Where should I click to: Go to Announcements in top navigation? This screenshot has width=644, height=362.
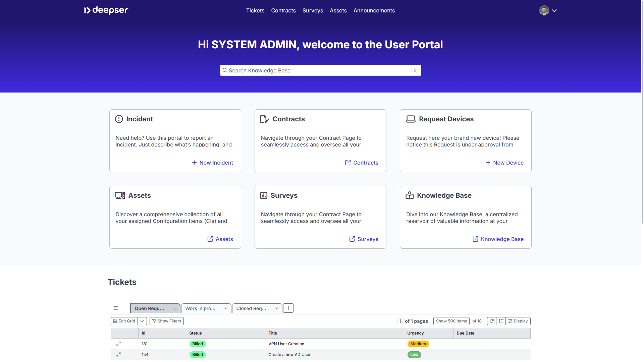click(374, 10)
